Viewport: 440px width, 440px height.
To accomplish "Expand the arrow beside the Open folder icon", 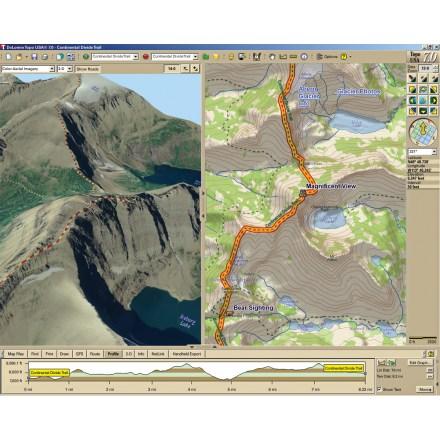I will point(26,57).
